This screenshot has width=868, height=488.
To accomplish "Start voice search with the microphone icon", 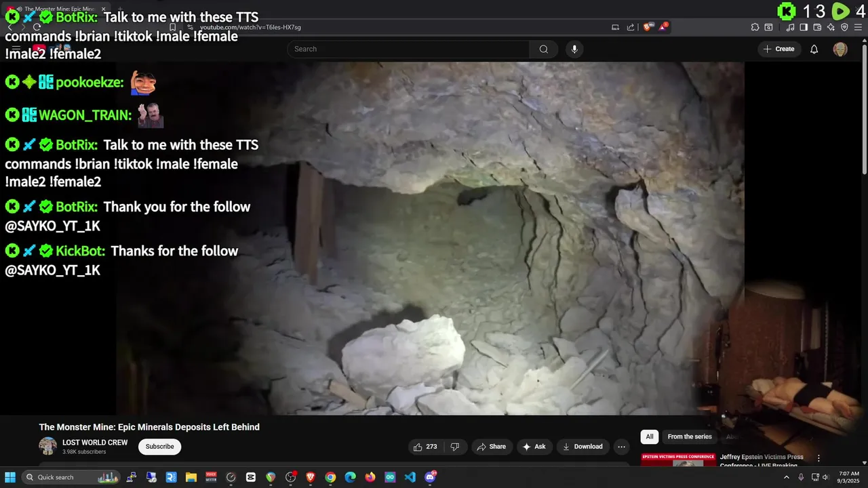I will point(574,49).
